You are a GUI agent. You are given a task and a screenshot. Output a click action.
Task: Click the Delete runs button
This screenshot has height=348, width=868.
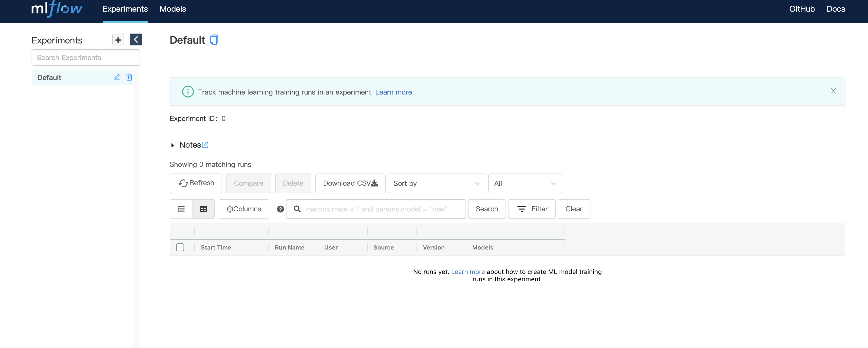click(x=293, y=183)
